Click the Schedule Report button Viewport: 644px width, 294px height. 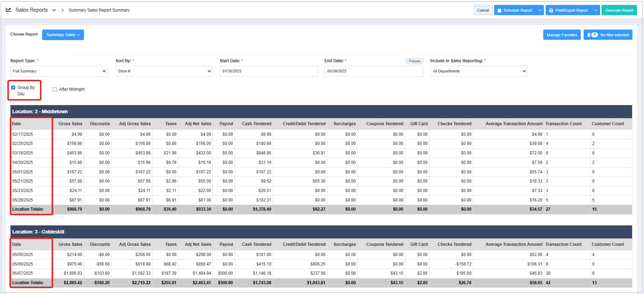click(x=515, y=10)
